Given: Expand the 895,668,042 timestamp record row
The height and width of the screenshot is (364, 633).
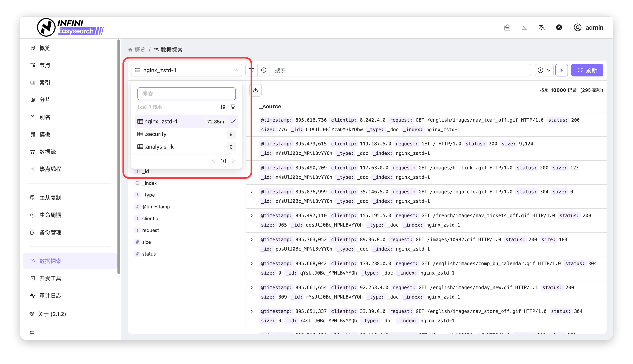Looking at the screenshot, I should tap(252, 264).
